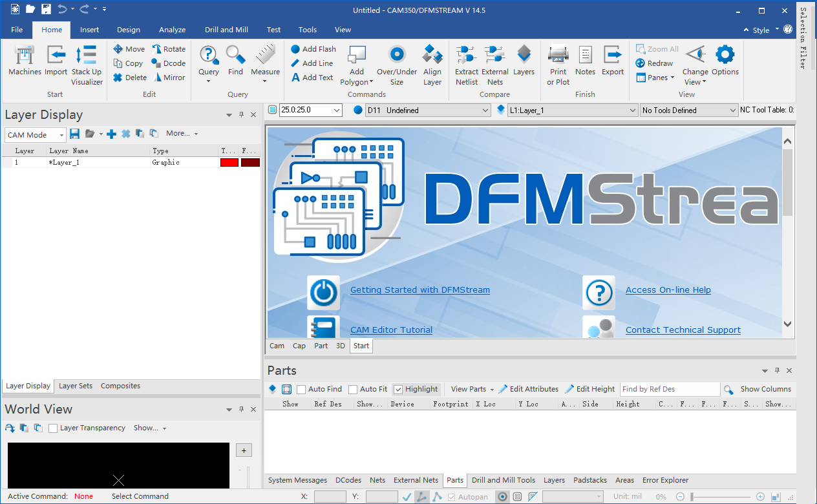The width and height of the screenshot is (817, 504).
Task: Enable the Auto Fit checkbox
Action: [x=353, y=390]
